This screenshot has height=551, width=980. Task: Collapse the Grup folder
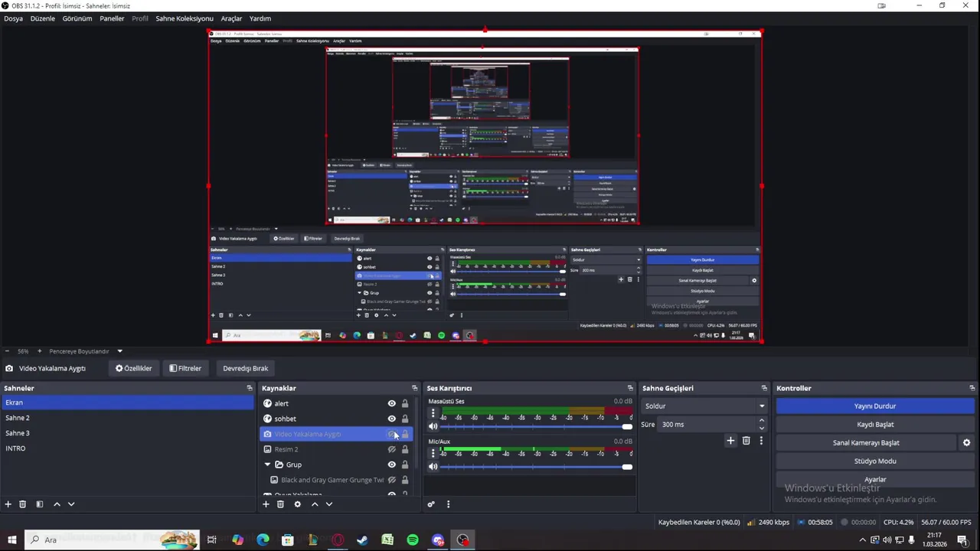pos(267,465)
